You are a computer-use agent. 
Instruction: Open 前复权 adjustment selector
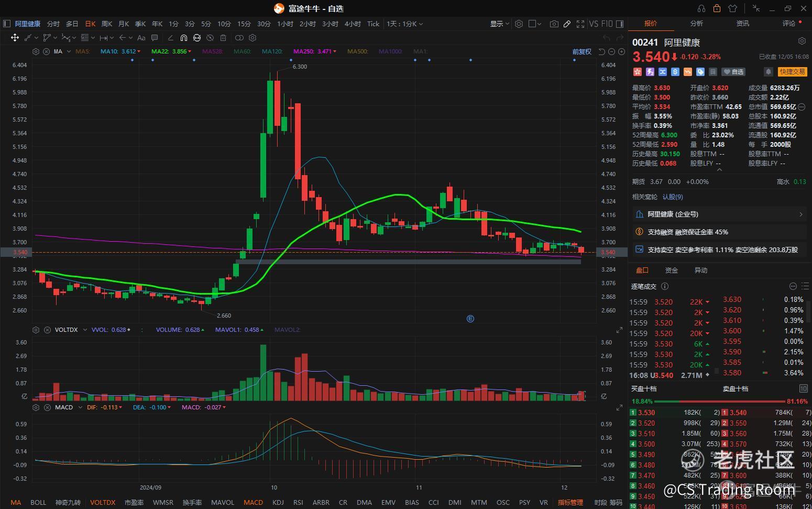pos(581,51)
